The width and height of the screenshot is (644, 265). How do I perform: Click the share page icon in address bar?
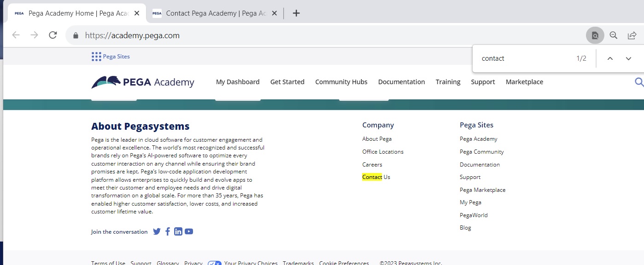[632, 35]
